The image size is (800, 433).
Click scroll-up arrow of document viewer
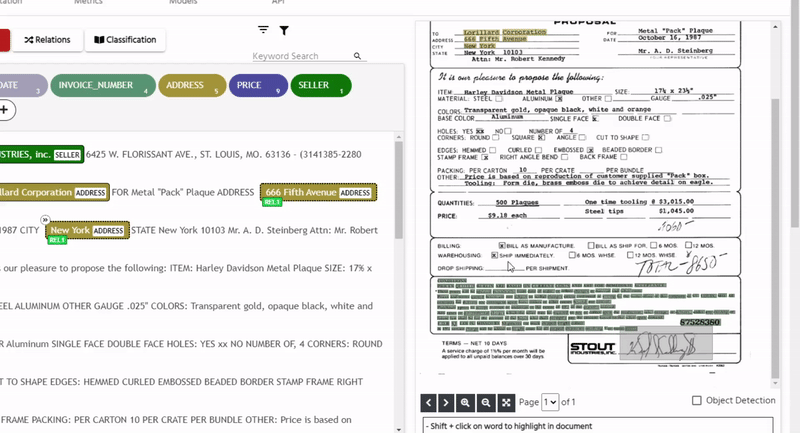(x=776, y=27)
